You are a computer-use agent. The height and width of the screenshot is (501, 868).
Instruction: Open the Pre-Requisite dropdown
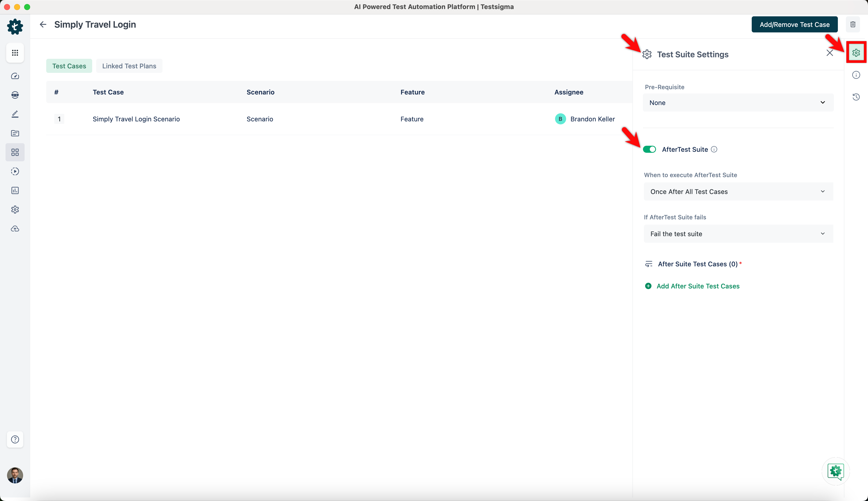(x=738, y=102)
